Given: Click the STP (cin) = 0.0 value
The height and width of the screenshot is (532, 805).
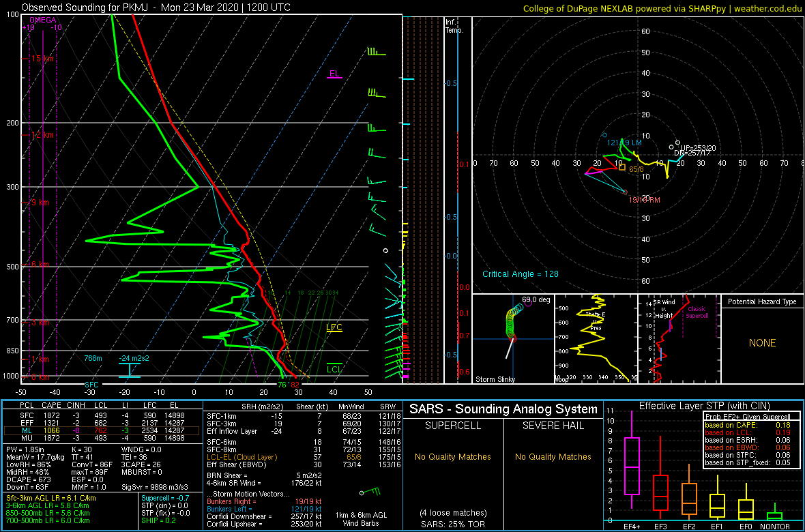Looking at the screenshot, I should coord(166,506).
